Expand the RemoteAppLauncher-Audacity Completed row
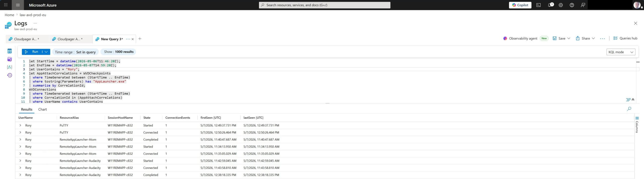644x179 pixels. 20,175
